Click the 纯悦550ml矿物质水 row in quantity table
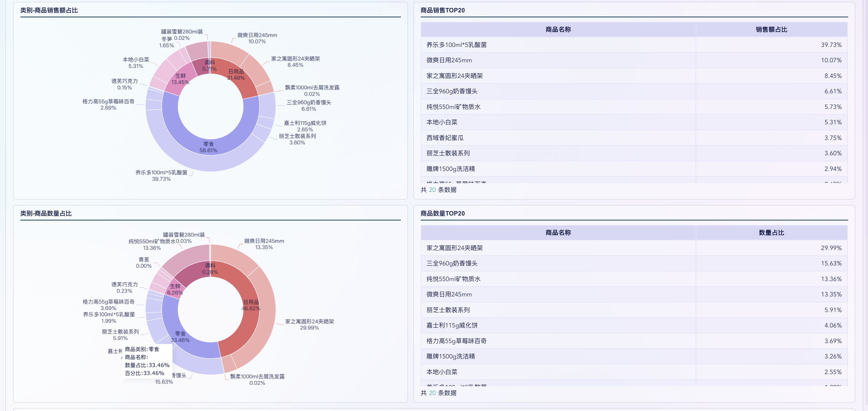 point(454,279)
